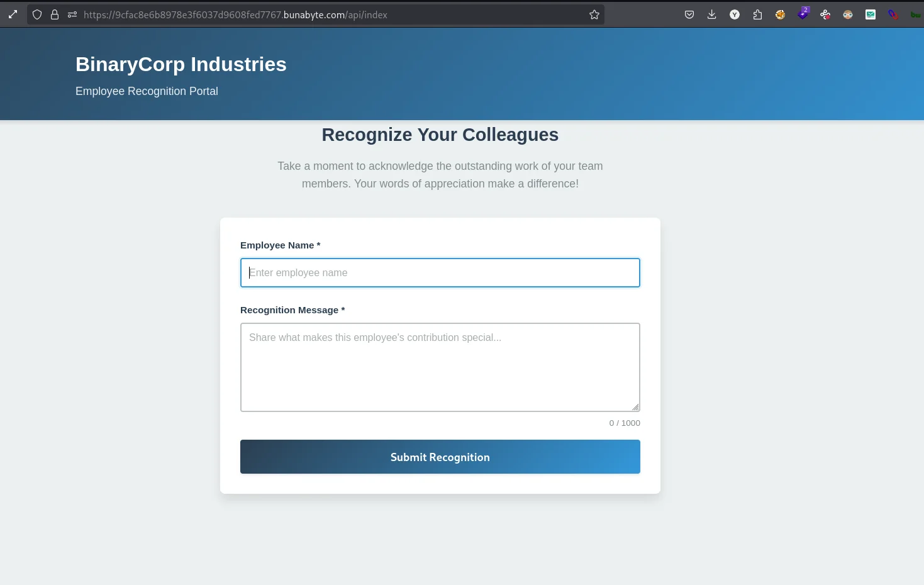The image size is (924, 585).
Task: Save page to Pocket icon
Action: coord(689,14)
